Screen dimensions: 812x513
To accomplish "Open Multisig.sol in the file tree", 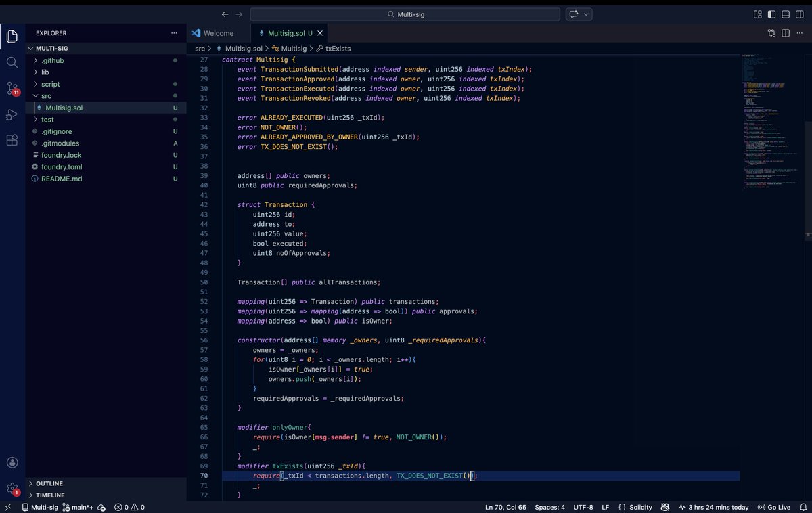I will [x=106, y=108].
